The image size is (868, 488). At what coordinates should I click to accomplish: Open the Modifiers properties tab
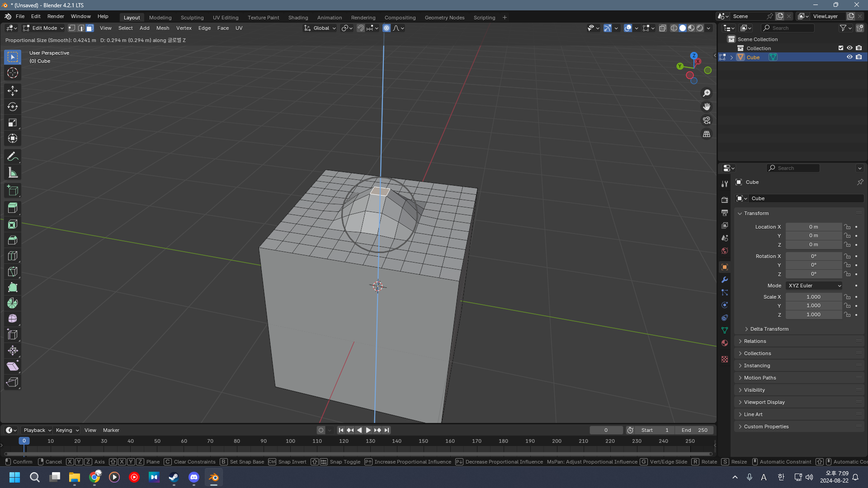725,280
